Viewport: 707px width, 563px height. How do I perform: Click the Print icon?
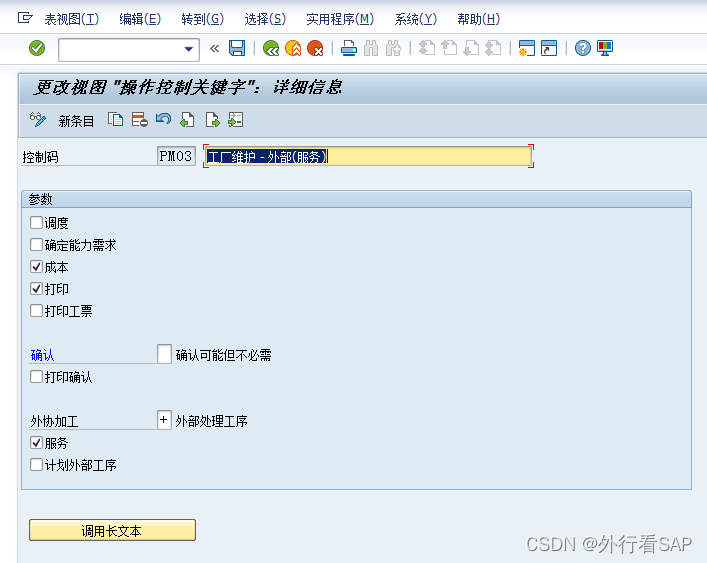point(349,48)
